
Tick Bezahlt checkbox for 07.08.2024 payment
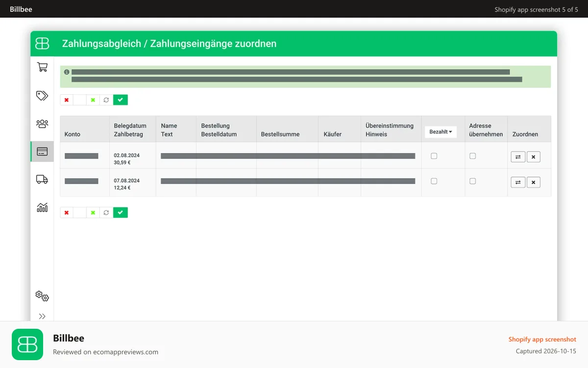(x=434, y=181)
